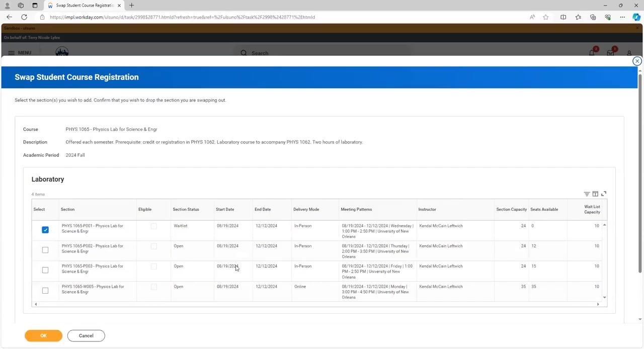Image resolution: width=644 pixels, height=349 pixels.
Task: Click OK to confirm the swap
Action: 43,335
